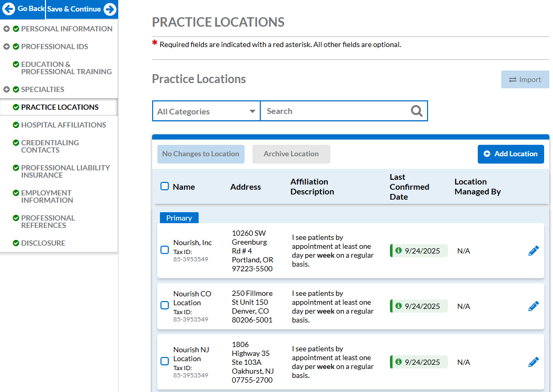Viewport: 553px width, 392px height.
Task: Select the Nourish CO Location checkbox
Action: coord(165,305)
